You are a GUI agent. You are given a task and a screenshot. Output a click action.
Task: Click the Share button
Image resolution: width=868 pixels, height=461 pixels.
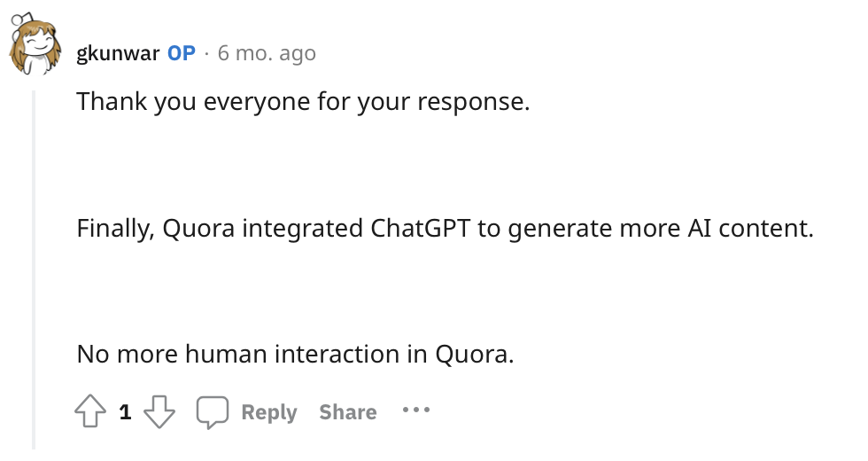[x=347, y=412]
